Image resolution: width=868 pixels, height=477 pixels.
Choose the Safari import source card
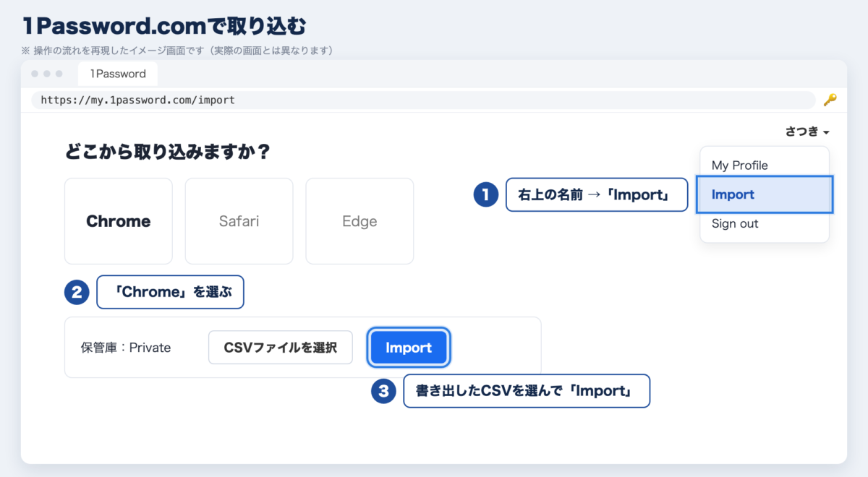pyautogui.click(x=239, y=221)
